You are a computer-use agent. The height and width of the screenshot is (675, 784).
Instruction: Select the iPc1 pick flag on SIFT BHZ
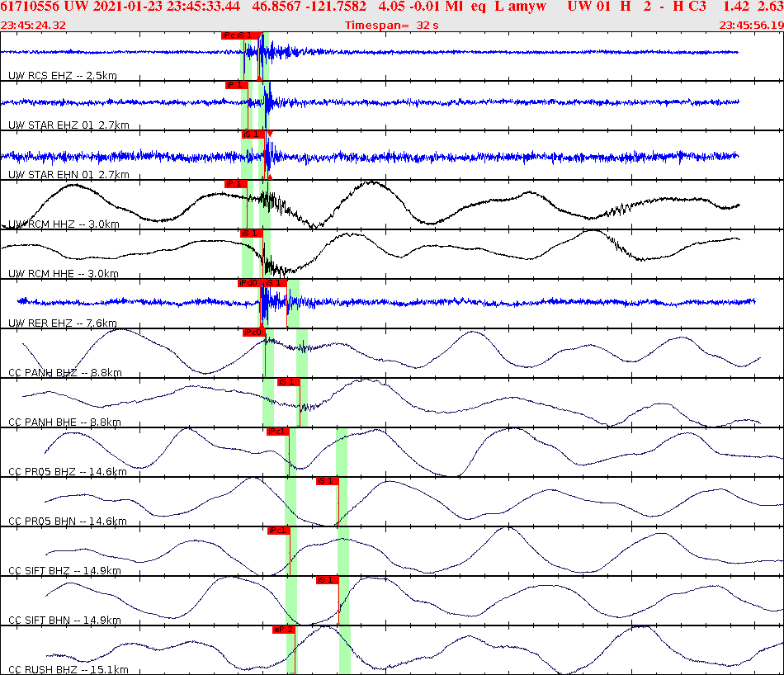[277, 531]
